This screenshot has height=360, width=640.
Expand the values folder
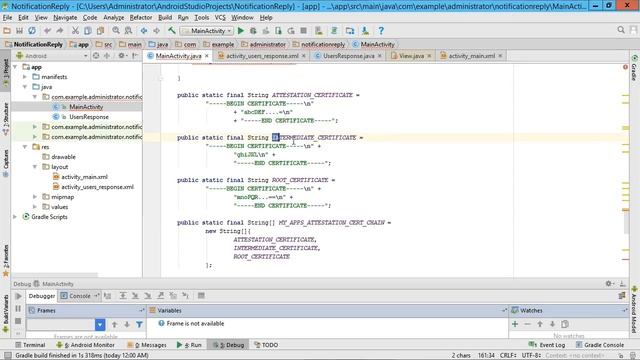coord(35,207)
